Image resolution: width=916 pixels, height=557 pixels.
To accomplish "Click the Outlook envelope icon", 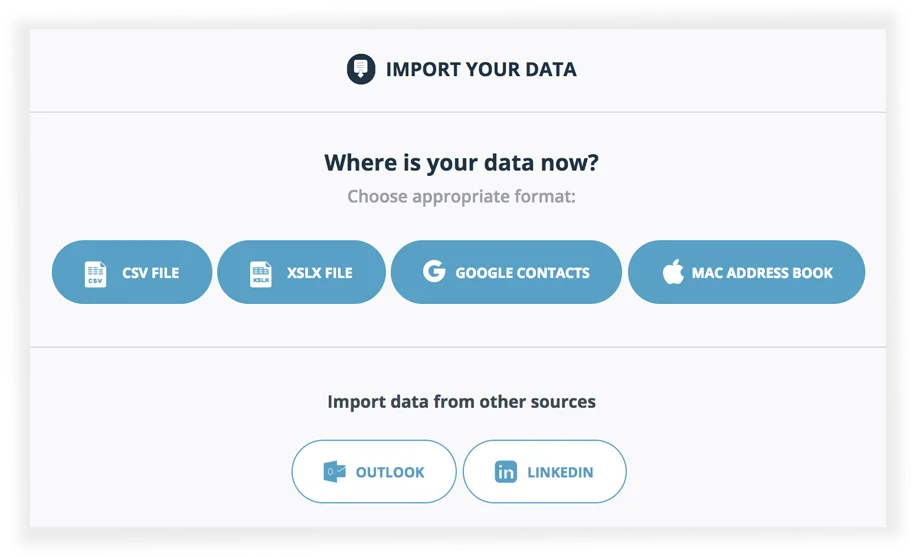I will click(334, 472).
